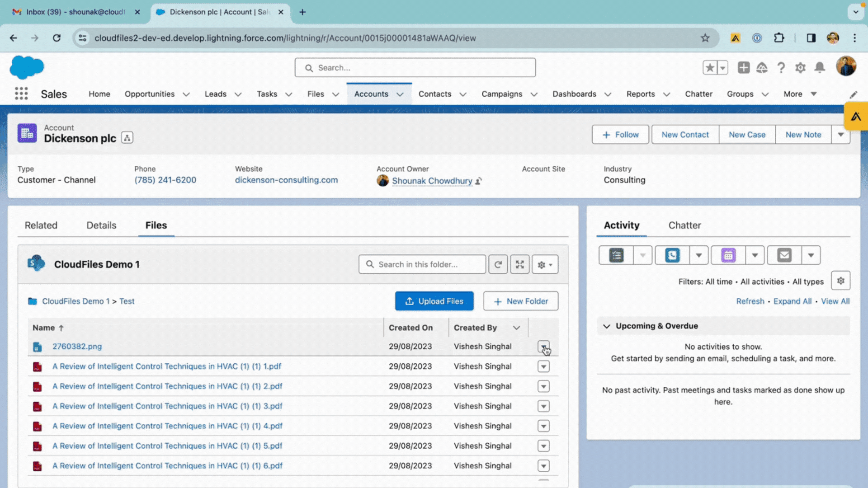The image size is (868, 488).
Task: Open row actions for HVAC 3.pdf file
Action: pyautogui.click(x=543, y=406)
